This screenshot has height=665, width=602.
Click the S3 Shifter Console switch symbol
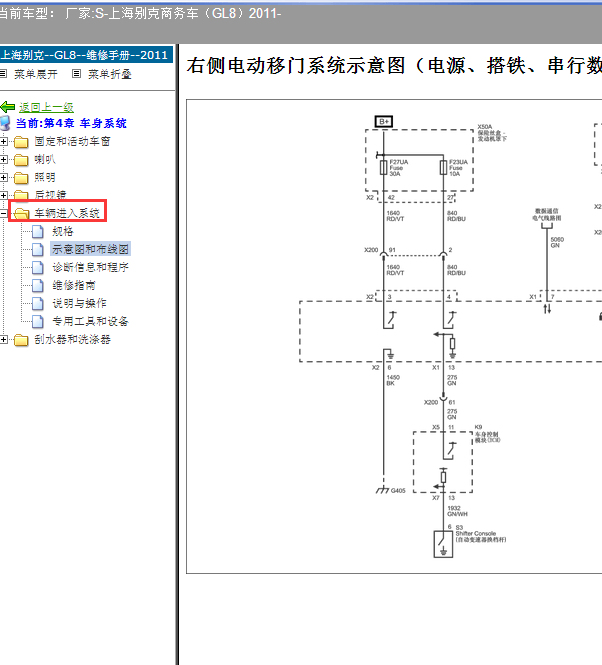pyautogui.click(x=443, y=544)
